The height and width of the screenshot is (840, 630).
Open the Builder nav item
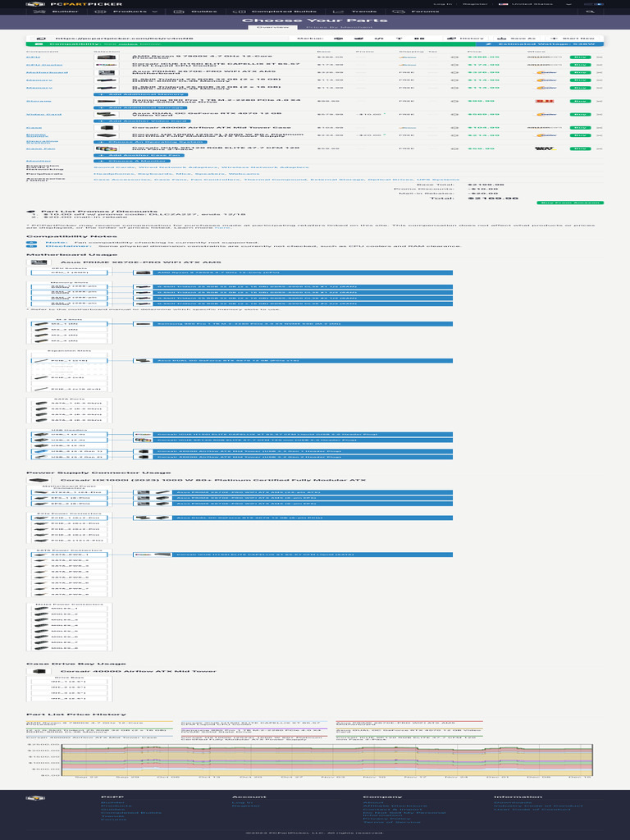[56, 11]
